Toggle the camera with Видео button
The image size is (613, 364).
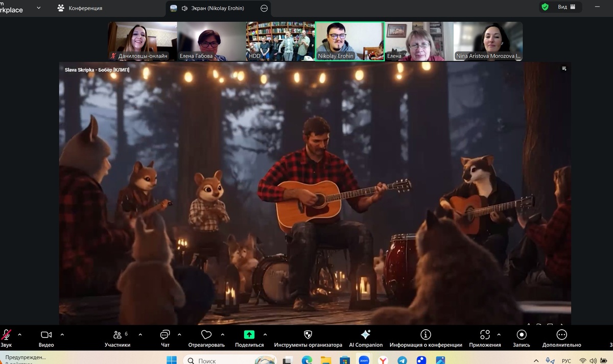coord(46,338)
